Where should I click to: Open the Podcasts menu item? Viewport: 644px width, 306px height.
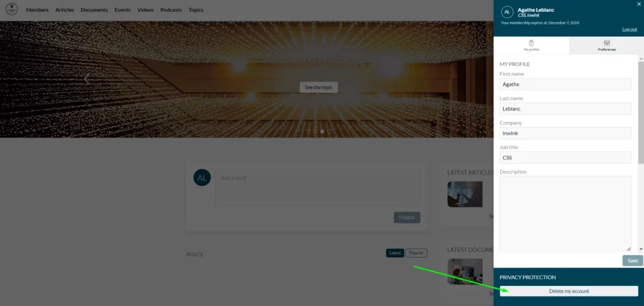tap(171, 10)
